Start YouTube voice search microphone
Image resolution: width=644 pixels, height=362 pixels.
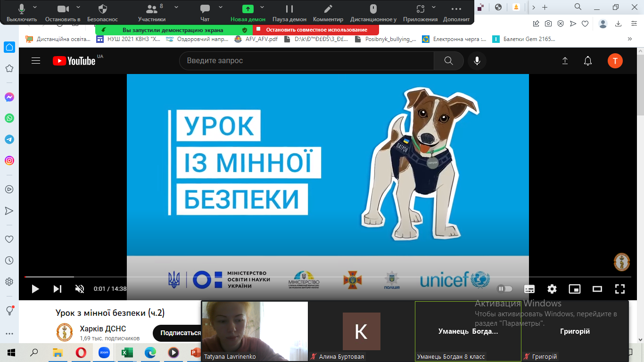click(x=477, y=61)
